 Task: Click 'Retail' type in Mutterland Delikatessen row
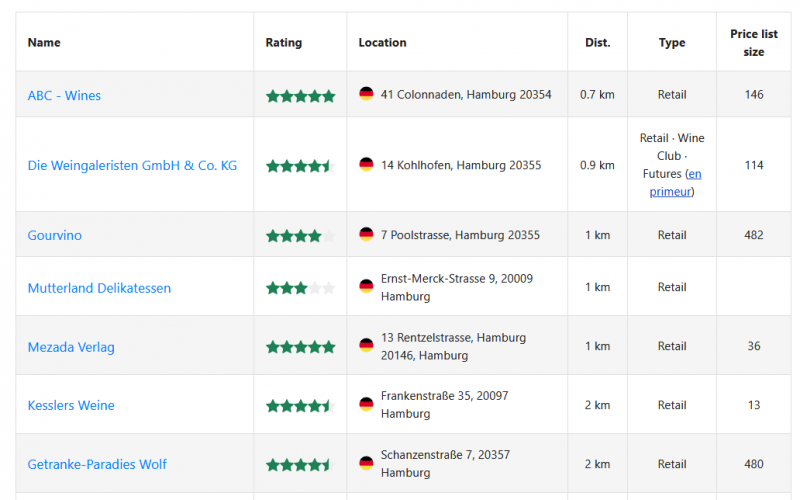tap(672, 287)
